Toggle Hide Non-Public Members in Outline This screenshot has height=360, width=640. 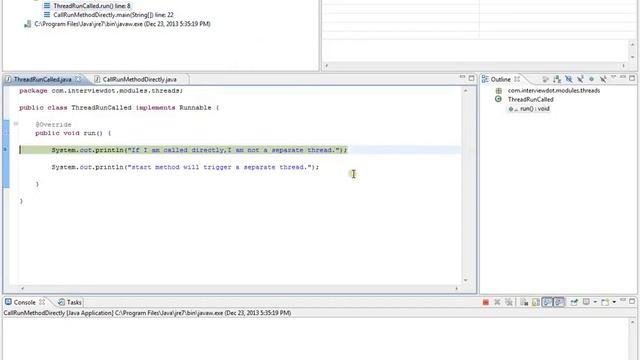pyautogui.click(x=591, y=79)
